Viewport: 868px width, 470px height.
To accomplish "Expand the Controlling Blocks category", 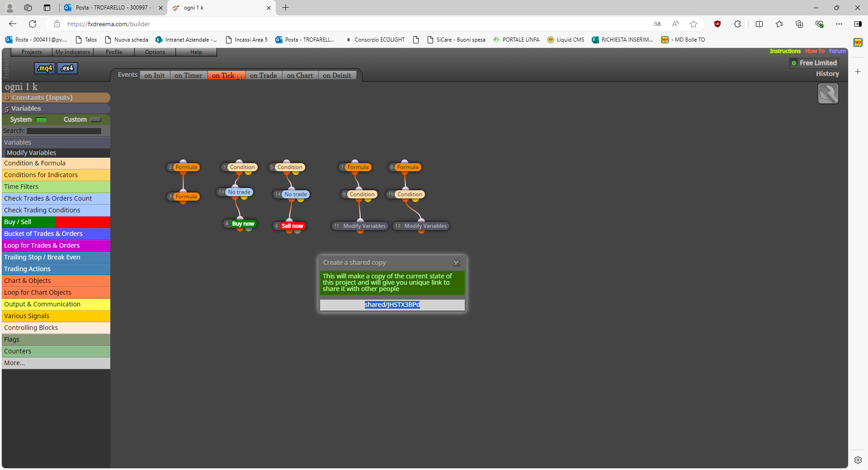I will [x=56, y=328].
